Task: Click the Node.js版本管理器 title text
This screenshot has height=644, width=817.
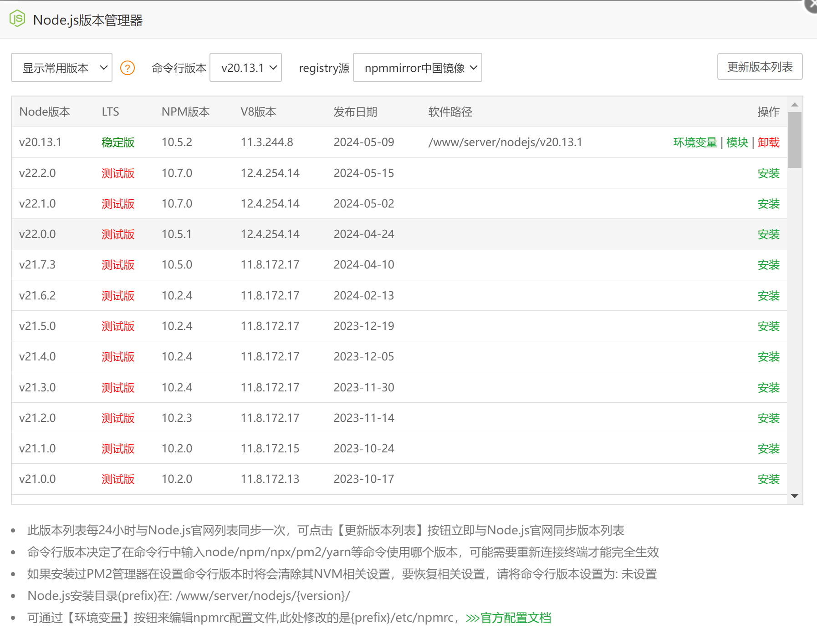Action: click(x=88, y=20)
